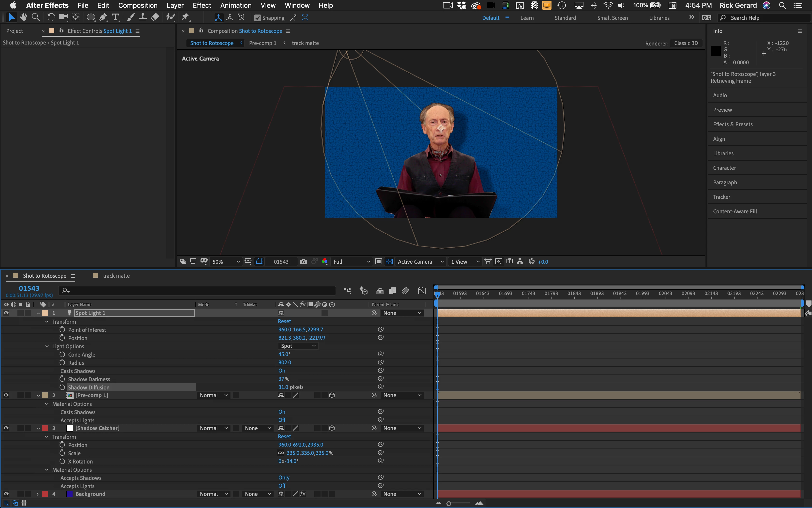Select the Rotation tool
Viewport: 812px width, 508px height.
(x=51, y=17)
